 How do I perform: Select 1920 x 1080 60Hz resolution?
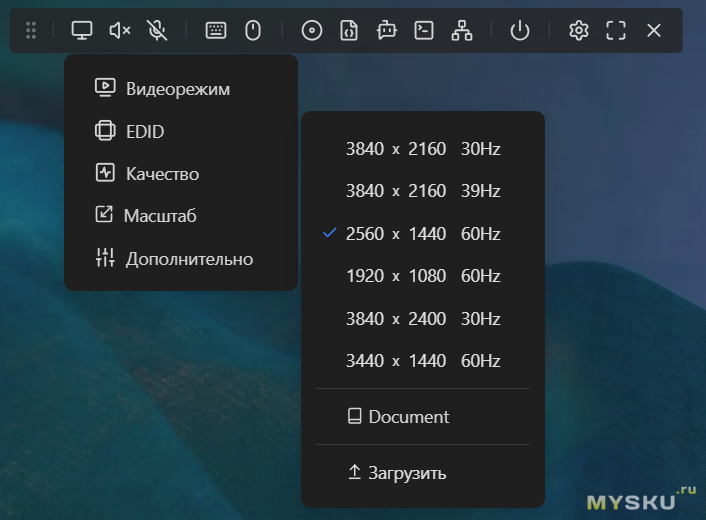(x=422, y=276)
